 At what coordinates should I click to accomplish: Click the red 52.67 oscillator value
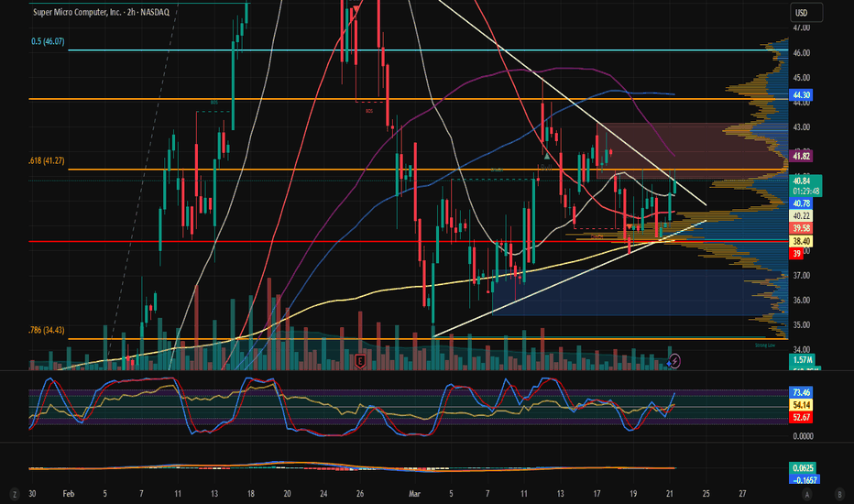point(801,417)
